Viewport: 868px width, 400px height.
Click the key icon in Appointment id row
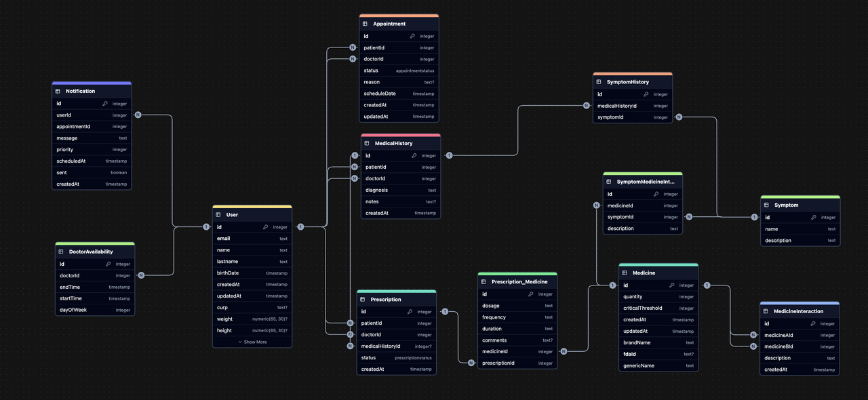pyautogui.click(x=412, y=36)
